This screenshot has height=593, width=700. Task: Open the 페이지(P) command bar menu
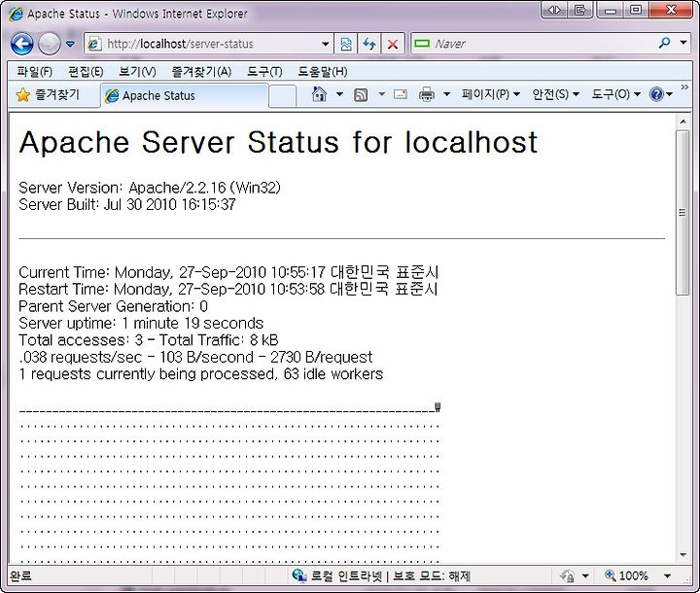(491, 94)
